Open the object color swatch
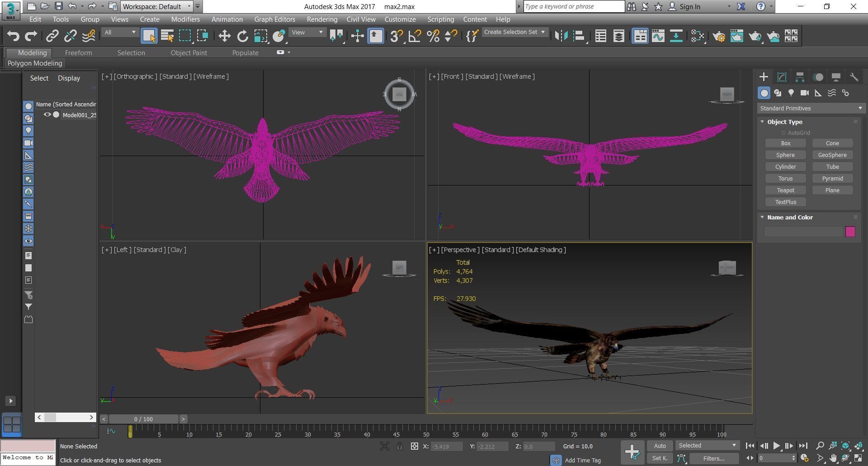The height and width of the screenshot is (466, 868). (850, 232)
